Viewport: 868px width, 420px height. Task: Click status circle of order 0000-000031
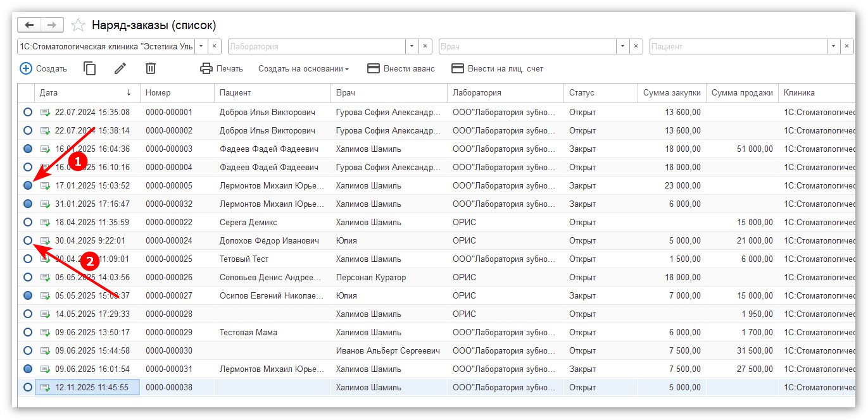point(27,369)
